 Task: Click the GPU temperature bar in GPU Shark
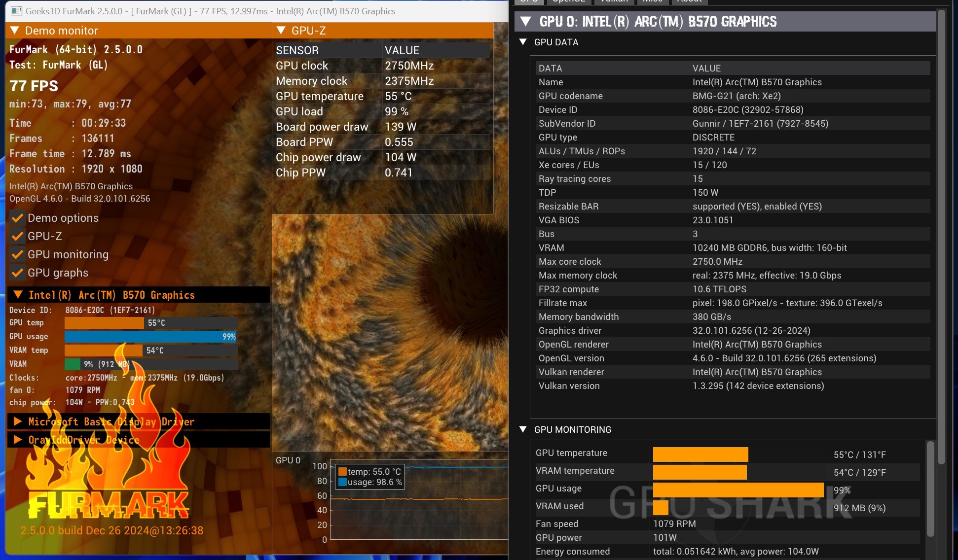(x=700, y=455)
